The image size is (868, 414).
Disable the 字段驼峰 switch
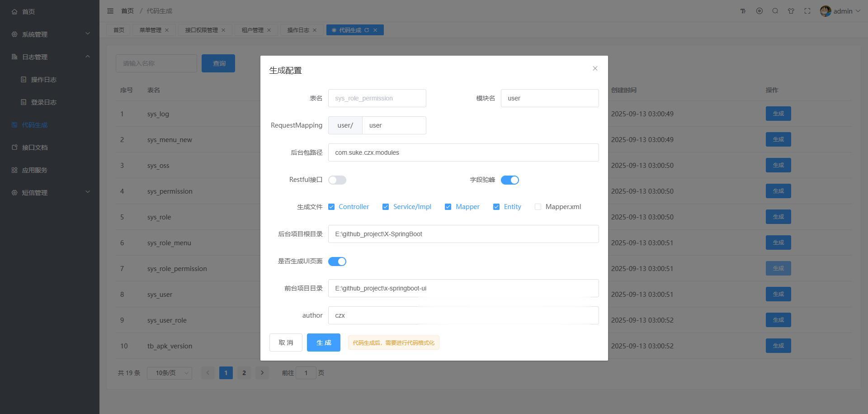pos(510,180)
